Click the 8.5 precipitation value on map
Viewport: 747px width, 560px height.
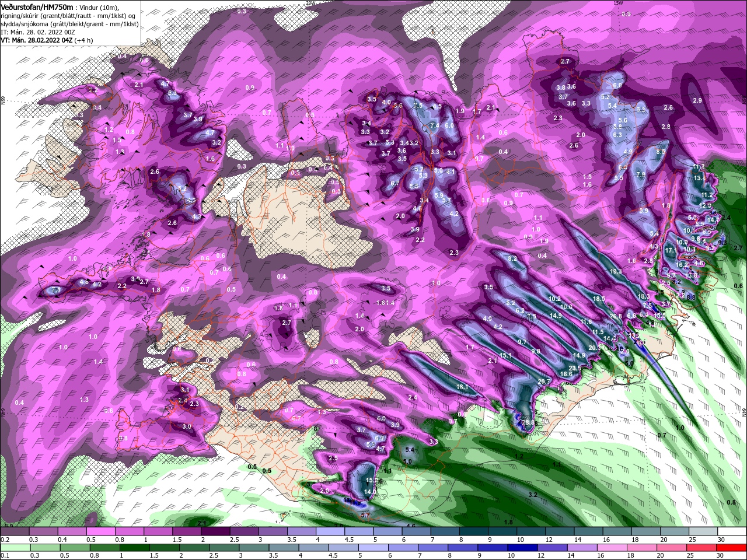pos(661,152)
